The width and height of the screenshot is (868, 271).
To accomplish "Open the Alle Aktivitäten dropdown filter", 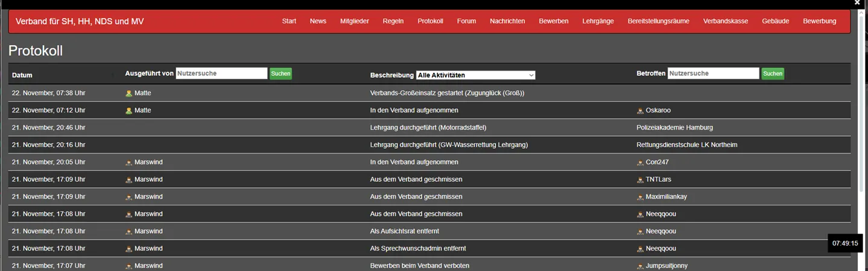I will [x=475, y=75].
